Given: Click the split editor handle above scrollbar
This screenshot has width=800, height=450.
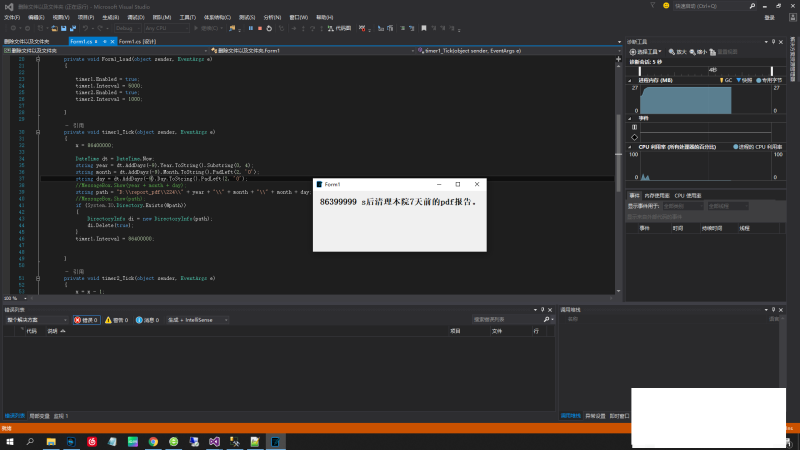Looking at the screenshot, I should (618, 59).
